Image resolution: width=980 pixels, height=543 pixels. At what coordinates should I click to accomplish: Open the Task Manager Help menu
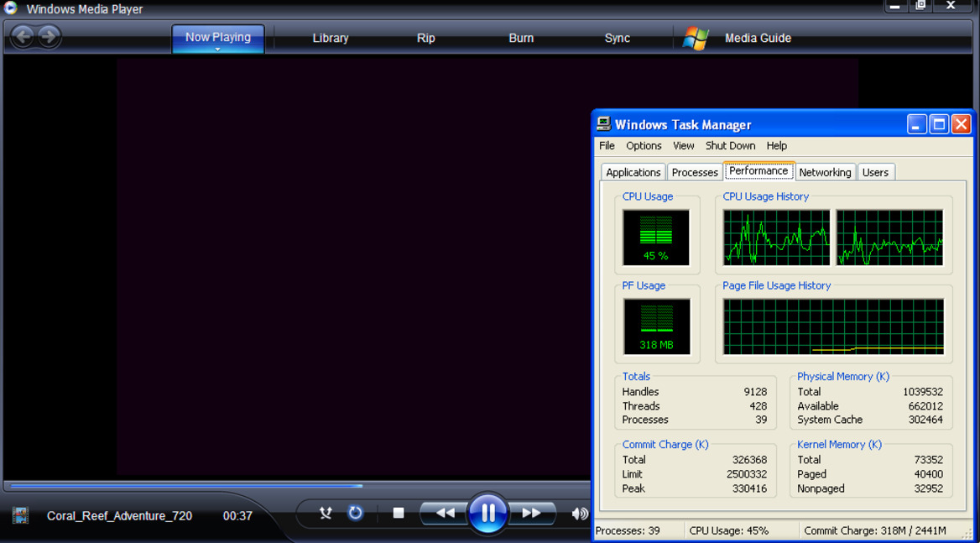click(776, 145)
